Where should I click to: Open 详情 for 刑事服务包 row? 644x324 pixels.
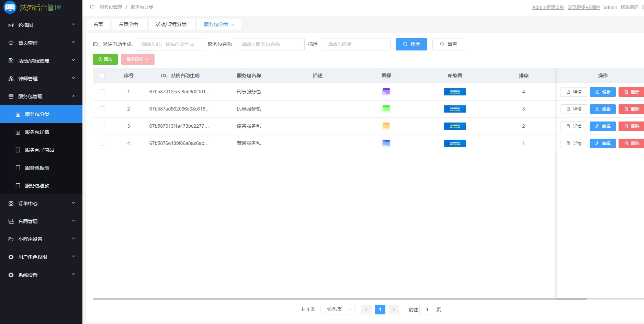tap(574, 92)
